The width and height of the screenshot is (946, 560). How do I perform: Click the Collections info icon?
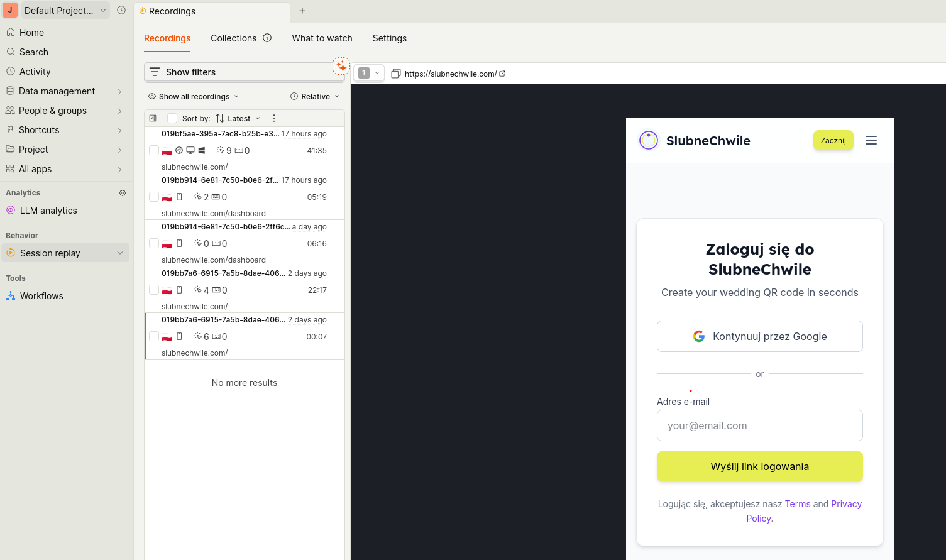point(267,38)
